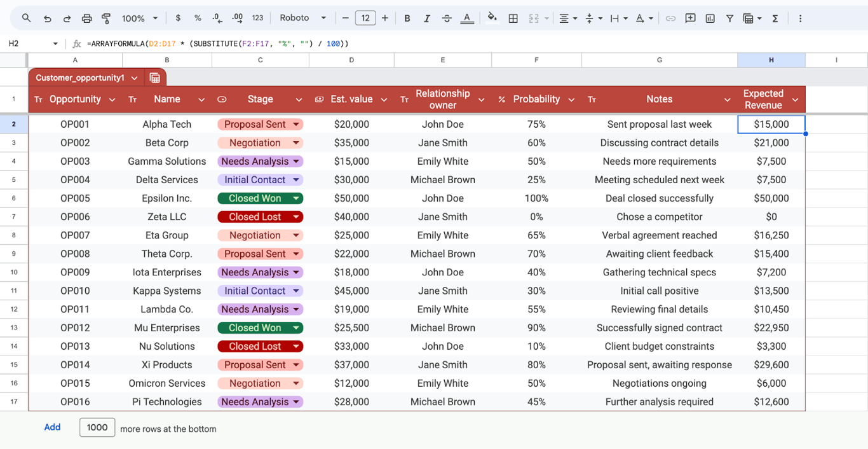Select the $29,600 expected revenue cell
Screen dimensions: 868x449
[771, 365]
